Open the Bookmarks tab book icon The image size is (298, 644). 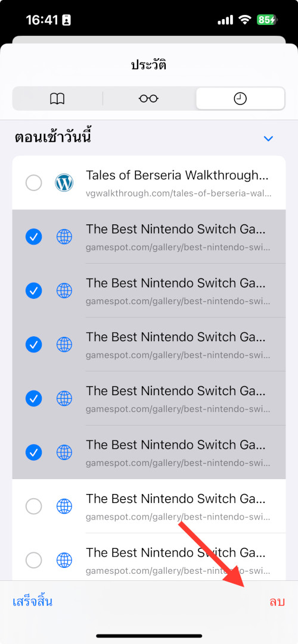(57, 99)
